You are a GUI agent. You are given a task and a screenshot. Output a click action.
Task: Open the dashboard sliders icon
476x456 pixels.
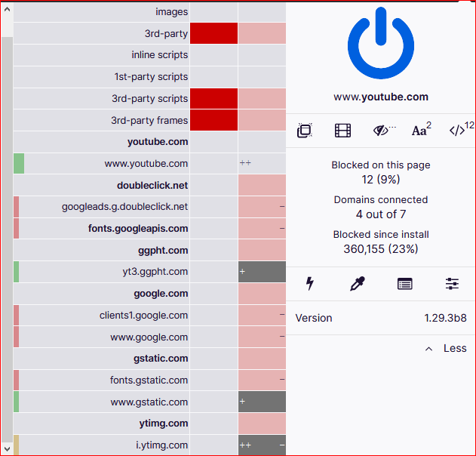pos(452,284)
